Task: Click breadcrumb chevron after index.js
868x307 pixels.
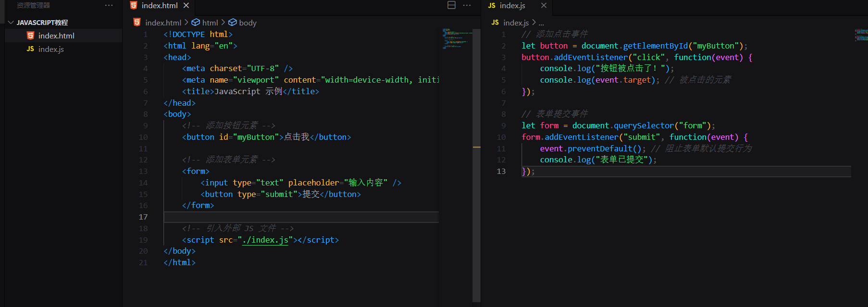Action: point(533,23)
